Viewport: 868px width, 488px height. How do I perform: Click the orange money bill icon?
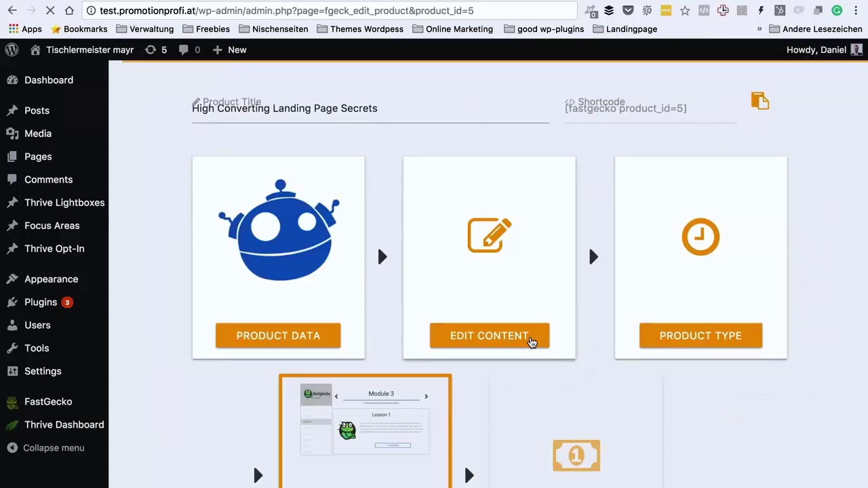click(x=576, y=455)
